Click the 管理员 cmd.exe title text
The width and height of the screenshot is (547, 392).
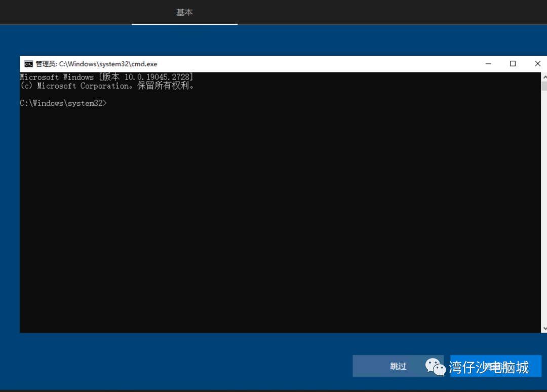click(96, 64)
